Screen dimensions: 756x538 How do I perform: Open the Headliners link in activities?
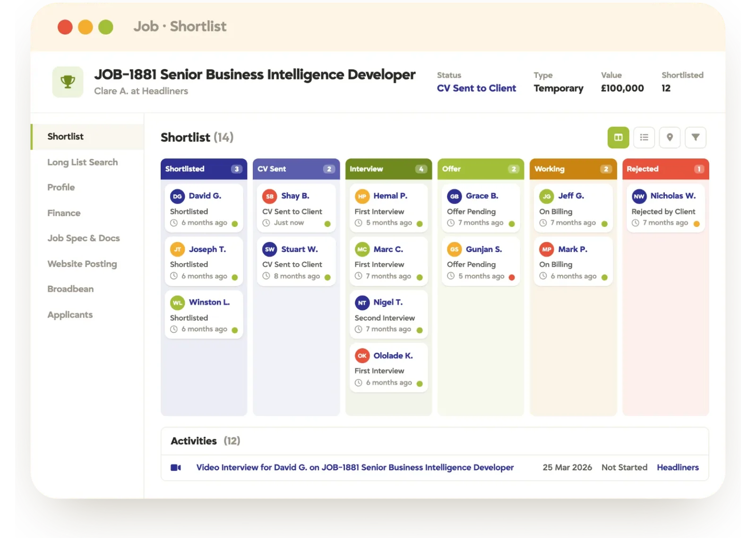678,468
